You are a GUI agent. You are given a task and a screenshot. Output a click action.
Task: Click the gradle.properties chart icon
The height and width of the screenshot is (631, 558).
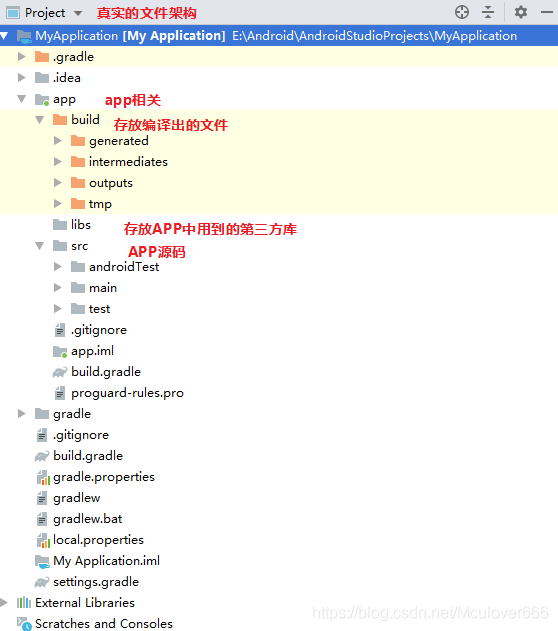click(x=43, y=478)
